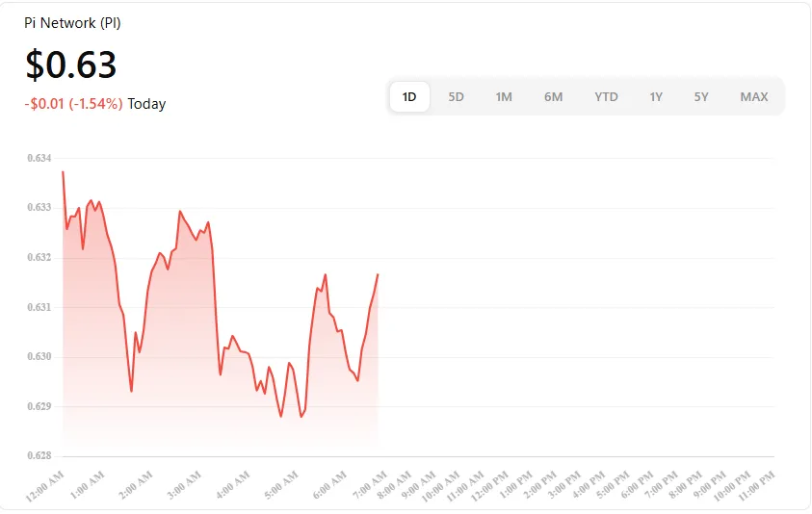The image size is (812, 514).
Task: Click the 0.628 y-axis label
Action: click(x=39, y=455)
